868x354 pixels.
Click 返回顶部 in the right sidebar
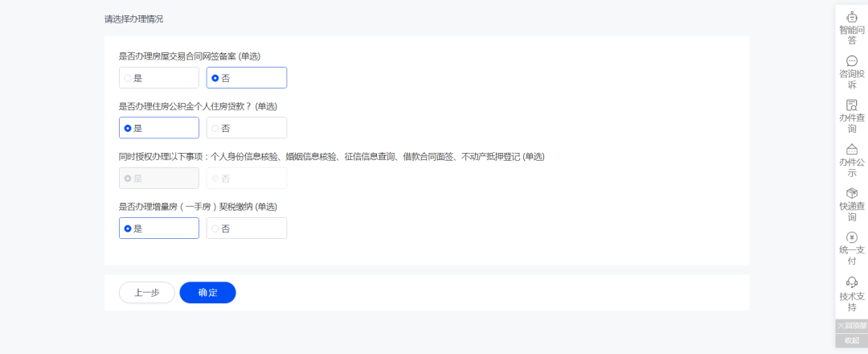(x=852, y=326)
